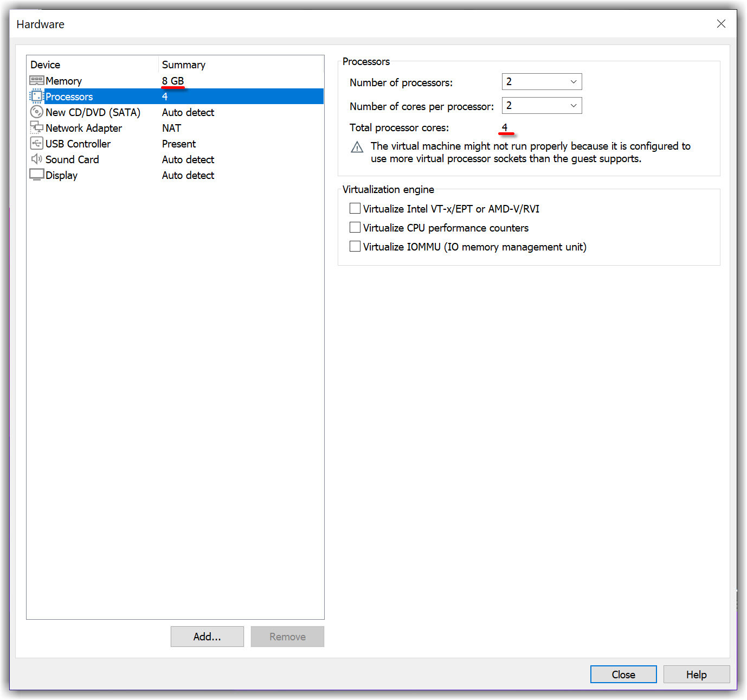Viewport: 747px width, 700px height.
Task: Click the CD/DVD disc icon
Action: point(36,112)
